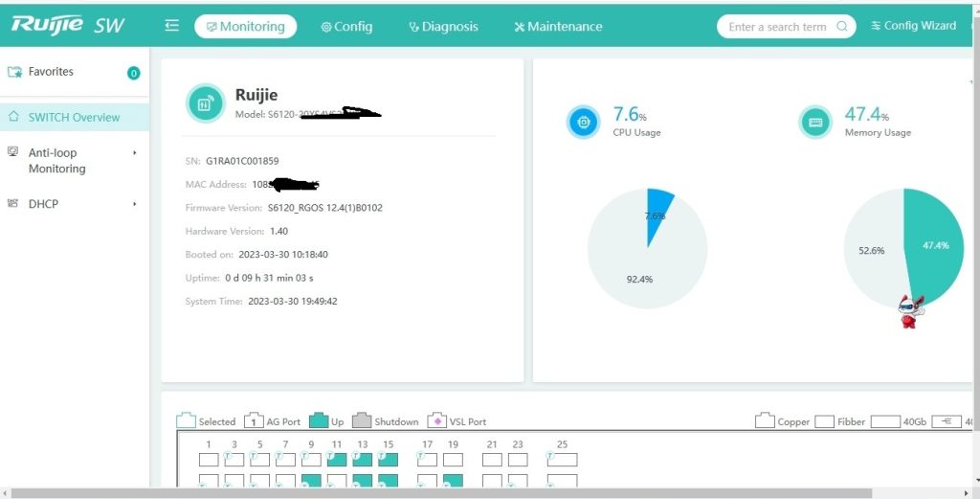Screen dimensions: 980x499
Task: Click the Memory Usage icon
Action: 815,122
